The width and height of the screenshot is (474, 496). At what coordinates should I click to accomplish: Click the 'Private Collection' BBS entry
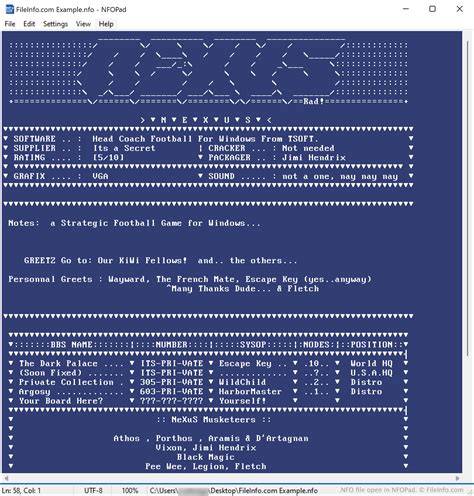point(66,382)
